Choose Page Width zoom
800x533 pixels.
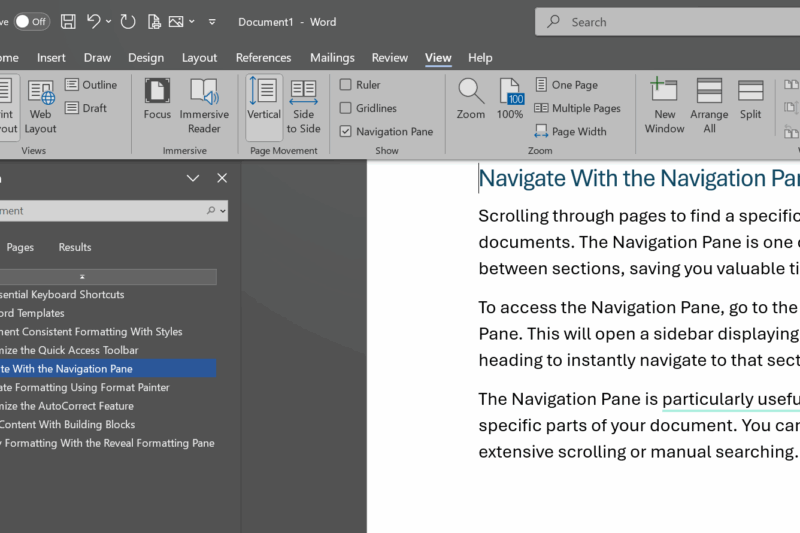pos(570,132)
